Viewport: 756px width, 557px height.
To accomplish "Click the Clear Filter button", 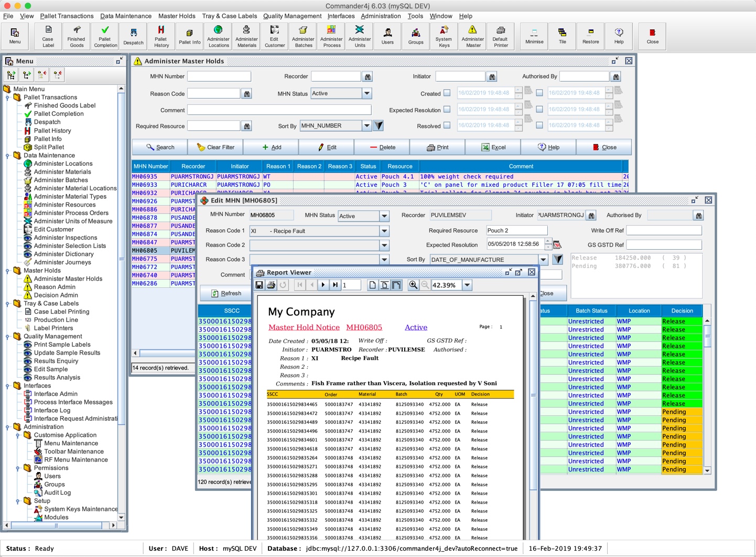I will (215, 147).
